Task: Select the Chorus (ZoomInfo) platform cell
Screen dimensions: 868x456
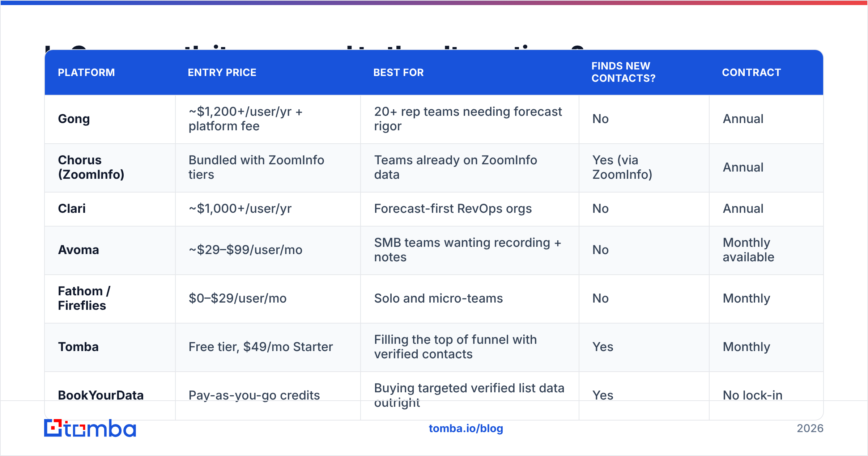Action: pyautogui.click(x=91, y=167)
